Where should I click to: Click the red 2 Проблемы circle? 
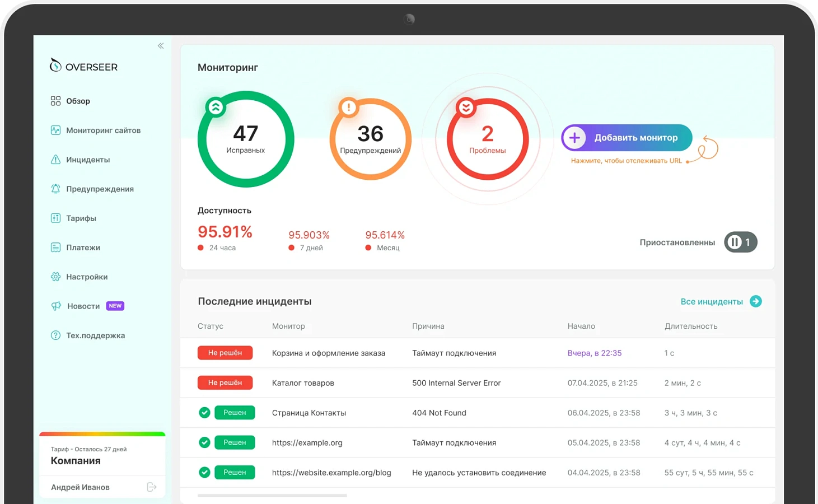[x=488, y=139]
